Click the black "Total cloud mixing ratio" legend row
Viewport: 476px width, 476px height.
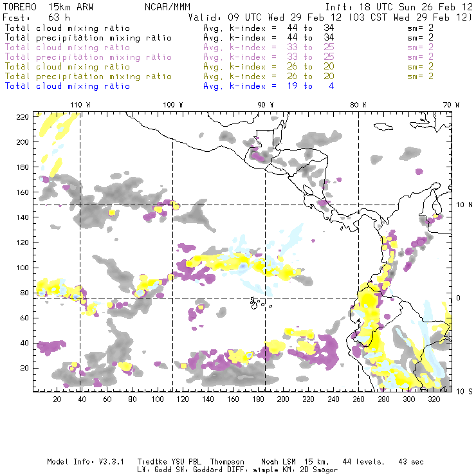(219, 28)
